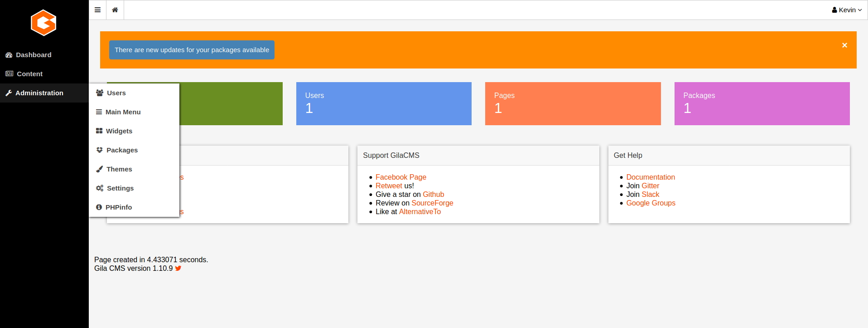The image size is (868, 328).
Task: Open the Slack link
Action: click(x=651, y=195)
